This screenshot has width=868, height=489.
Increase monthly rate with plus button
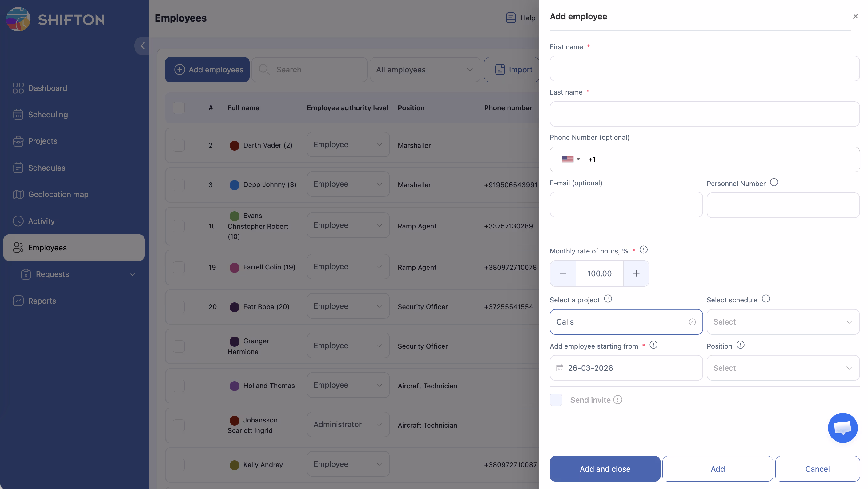tap(636, 273)
